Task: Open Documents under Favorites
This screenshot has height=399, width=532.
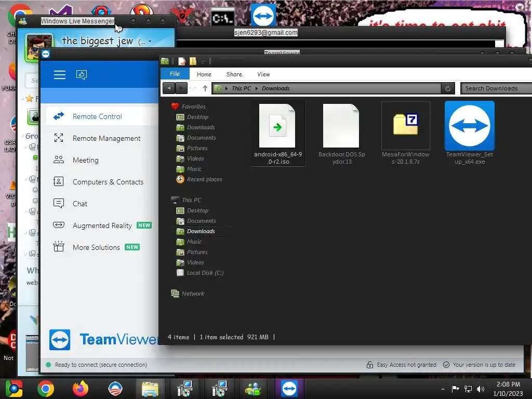Action: click(x=201, y=138)
